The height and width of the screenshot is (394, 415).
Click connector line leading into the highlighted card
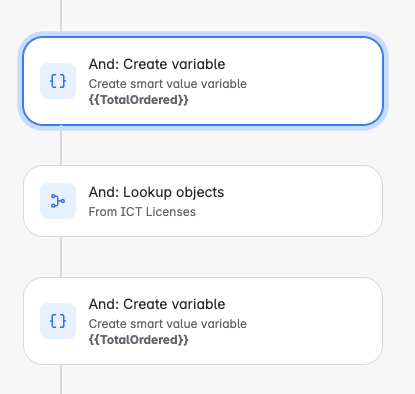click(61, 16)
